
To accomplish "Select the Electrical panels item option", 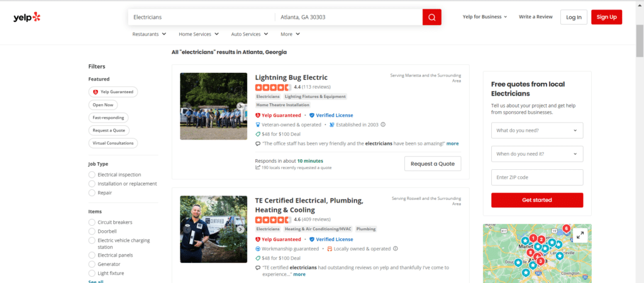I will pos(92,255).
